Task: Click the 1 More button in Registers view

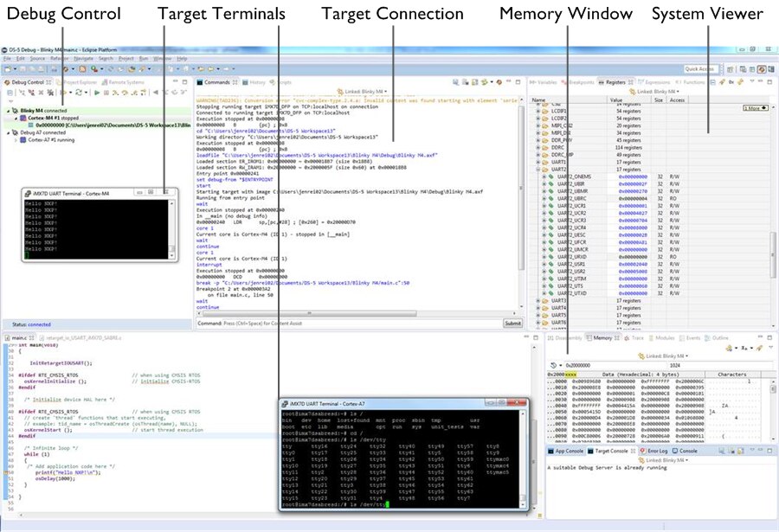Action: click(756, 108)
